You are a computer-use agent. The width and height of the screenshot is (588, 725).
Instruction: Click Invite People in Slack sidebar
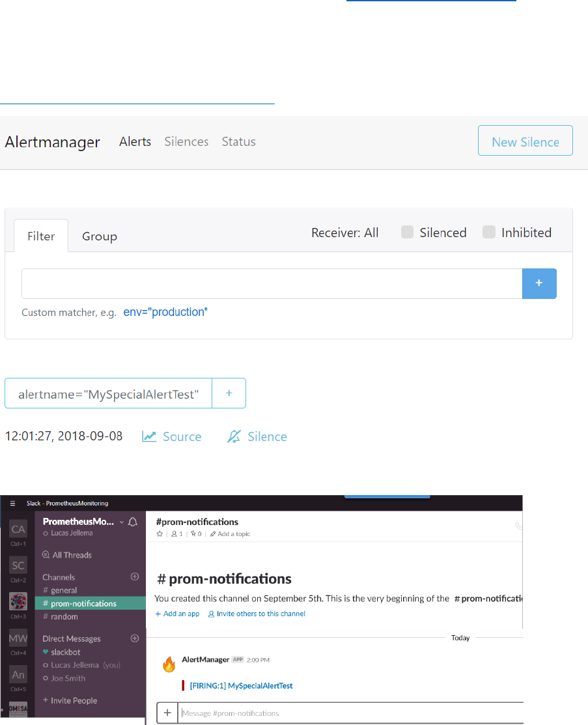pyautogui.click(x=70, y=700)
